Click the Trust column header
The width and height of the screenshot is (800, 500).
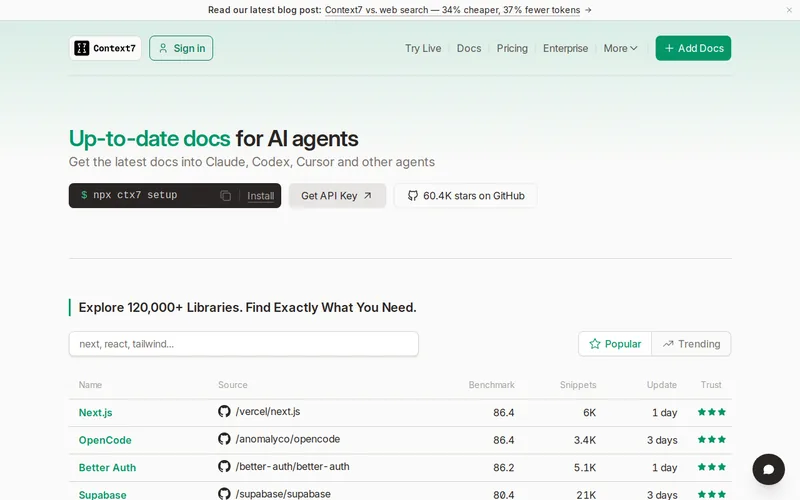point(711,385)
